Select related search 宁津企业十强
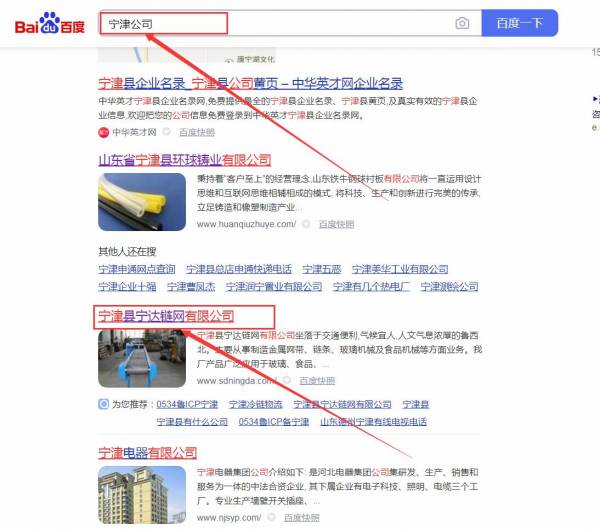Screen dimensions: 600x530 [127, 287]
